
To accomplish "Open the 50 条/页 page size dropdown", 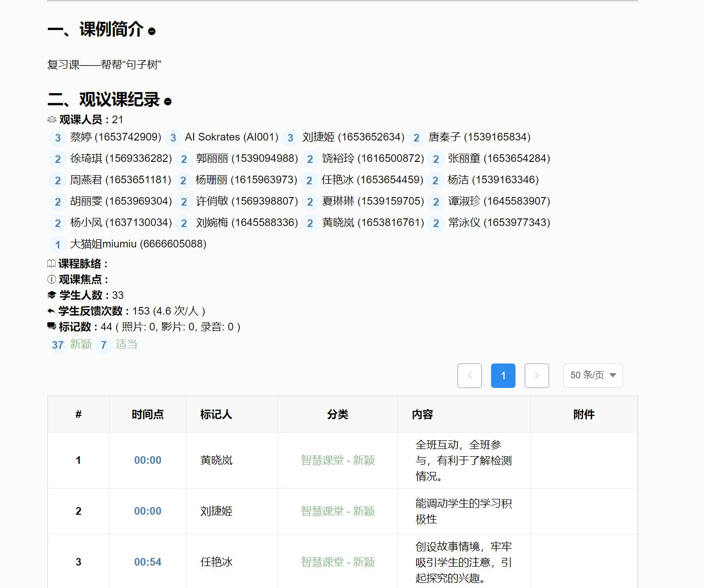I will 592,376.
